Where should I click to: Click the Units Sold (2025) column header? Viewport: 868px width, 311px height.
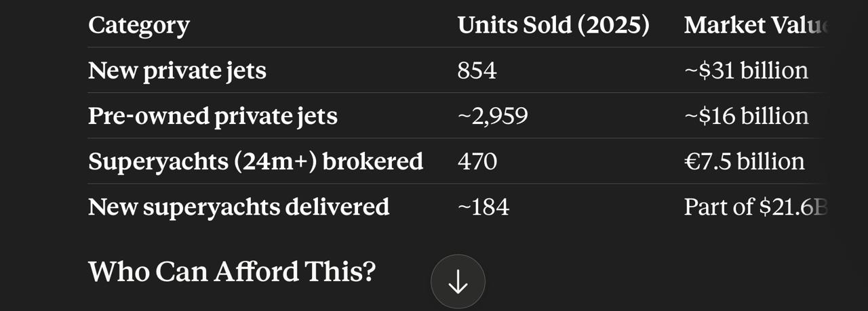pos(553,26)
